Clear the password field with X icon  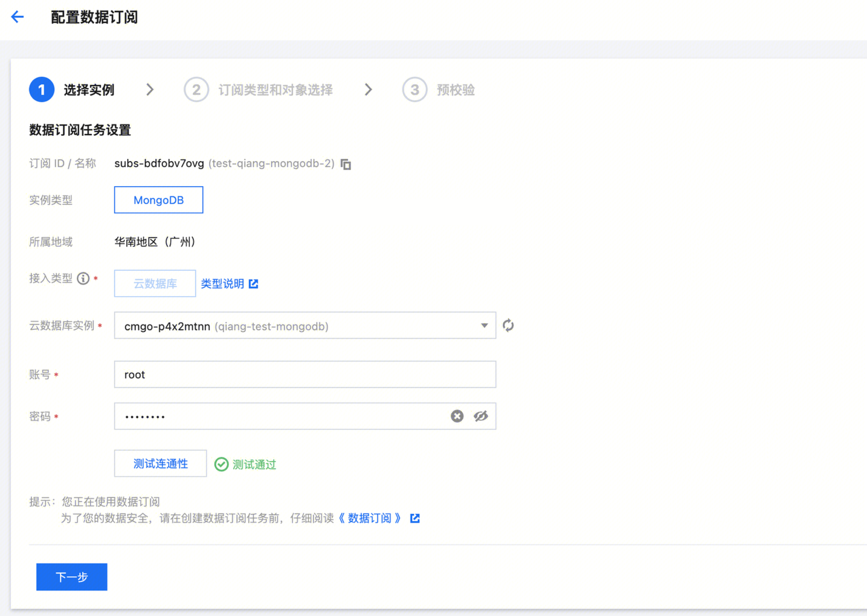pos(457,416)
